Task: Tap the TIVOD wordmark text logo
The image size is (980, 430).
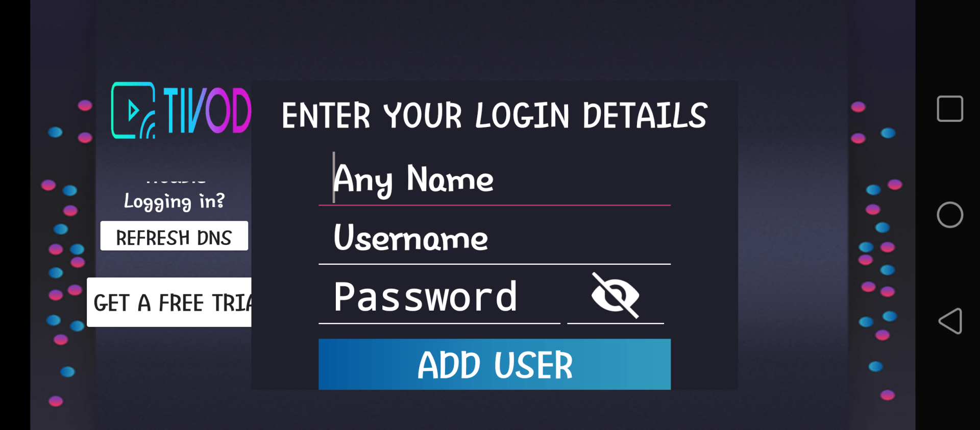Action: 207,110
